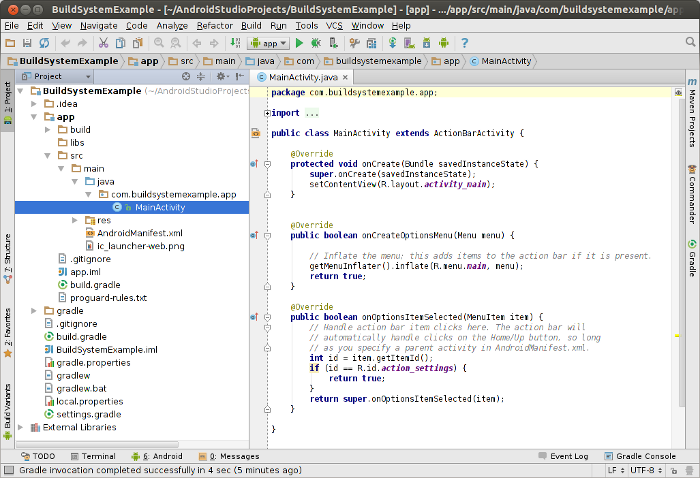Click the green Run button in toolbar
The height and width of the screenshot is (478, 700).
point(300,43)
